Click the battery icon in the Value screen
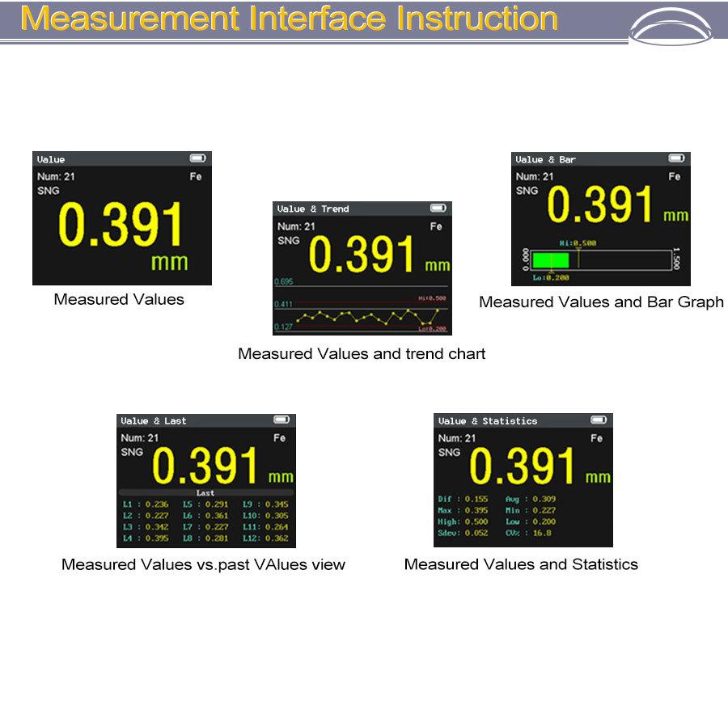728x705 pixels. 197,158
